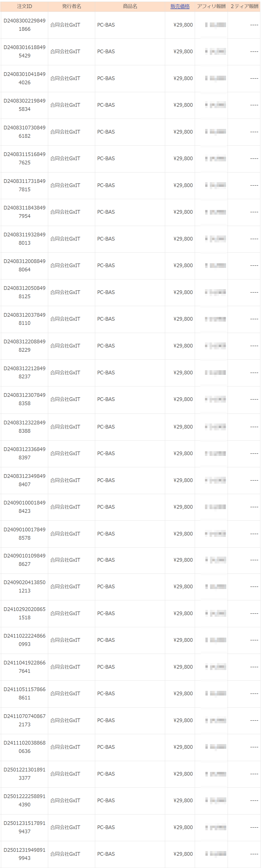Click PC-BAS product in order D24110222248660993 row
This screenshot has width=261, height=868.
(x=106, y=640)
